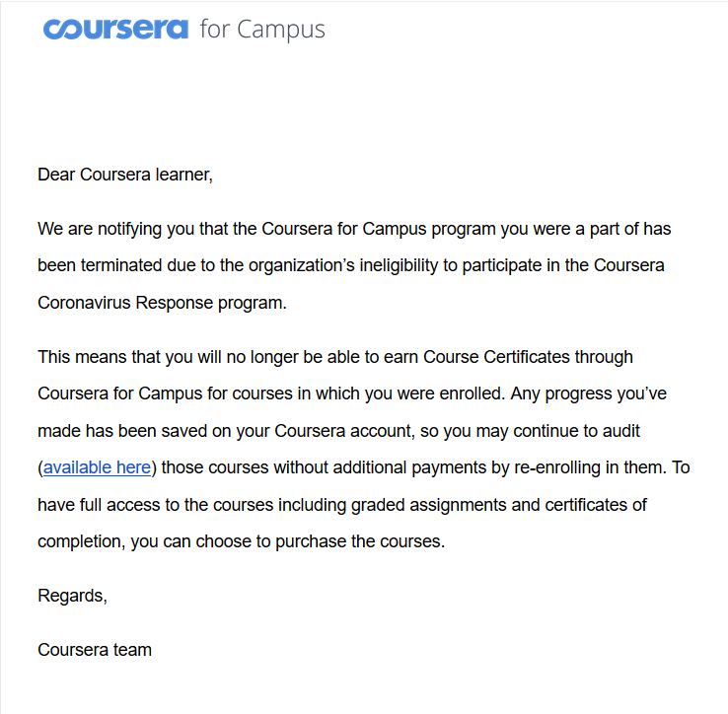The height and width of the screenshot is (714, 728).
Task: Open the "available here" link
Action: coord(97,467)
